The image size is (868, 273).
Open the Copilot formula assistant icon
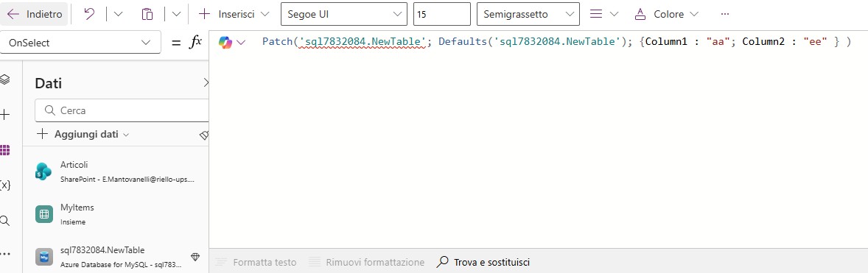[225, 42]
